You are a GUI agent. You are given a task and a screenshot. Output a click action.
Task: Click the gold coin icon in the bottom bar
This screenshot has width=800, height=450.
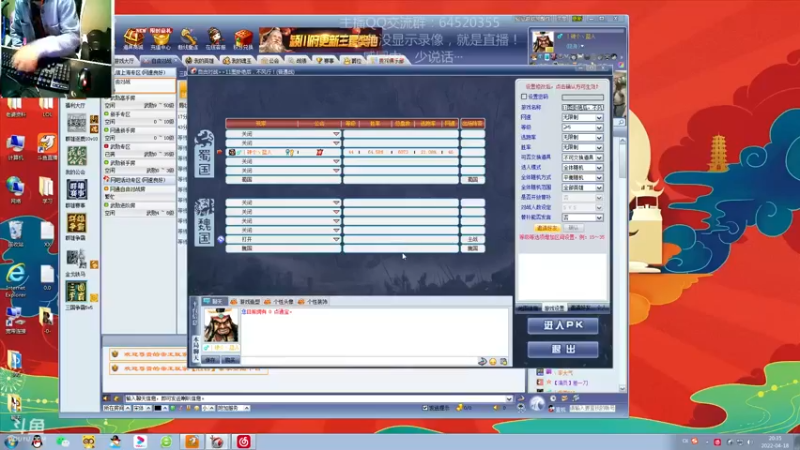[459, 408]
